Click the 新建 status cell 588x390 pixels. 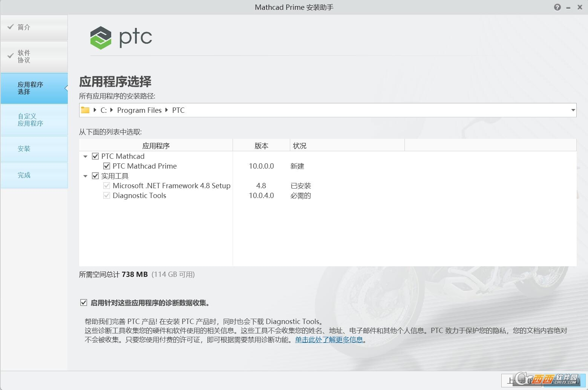(297, 166)
